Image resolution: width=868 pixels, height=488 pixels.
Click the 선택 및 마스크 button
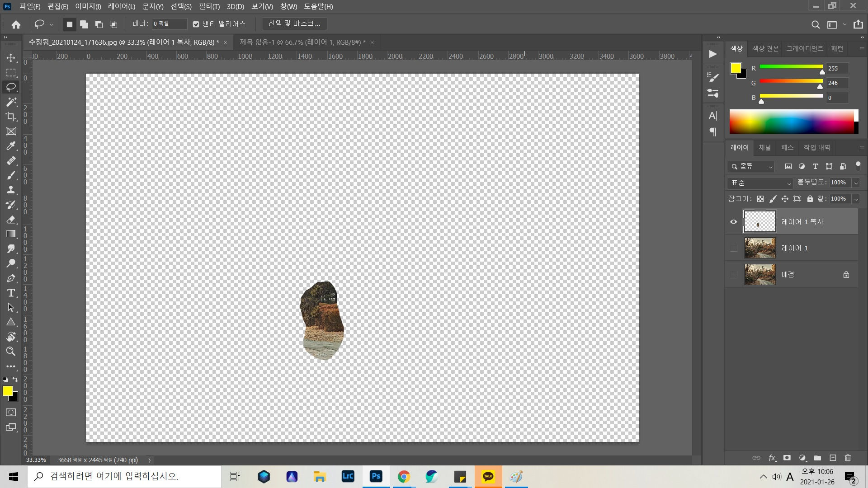[294, 23]
